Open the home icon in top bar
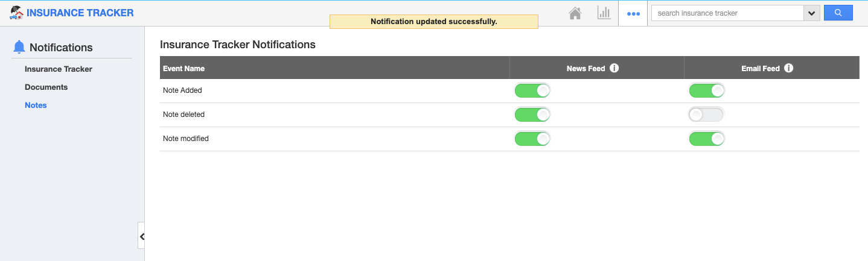This screenshot has height=261, width=868. tap(575, 13)
